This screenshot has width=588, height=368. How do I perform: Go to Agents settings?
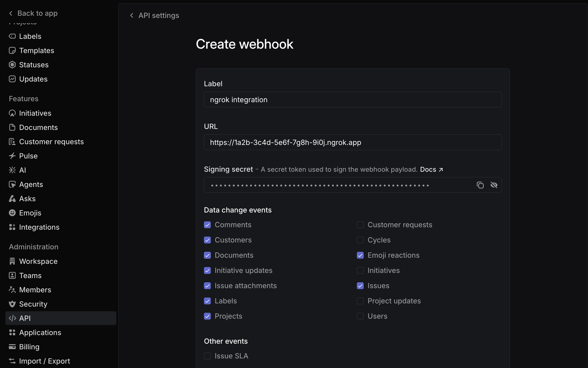pos(31,184)
